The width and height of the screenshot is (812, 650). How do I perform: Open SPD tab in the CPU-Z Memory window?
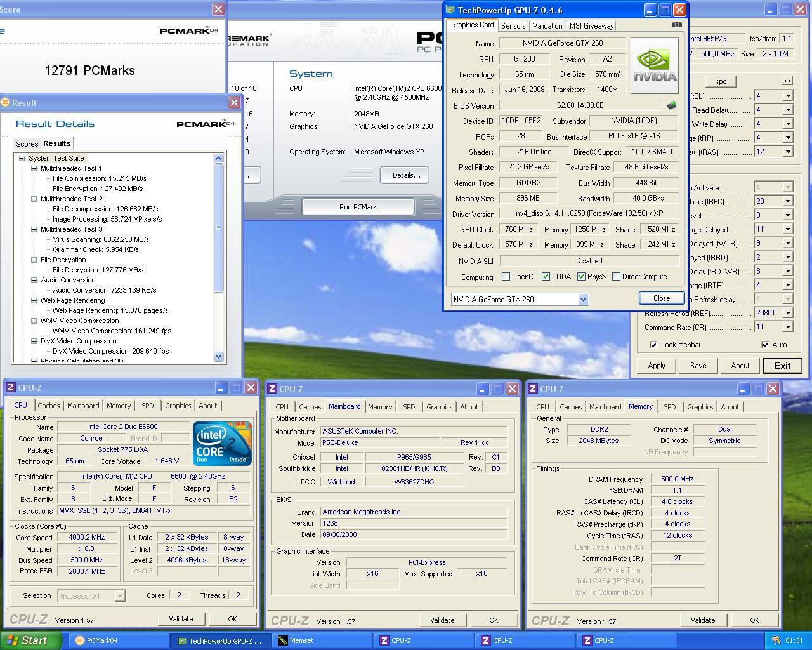pos(669,407)
